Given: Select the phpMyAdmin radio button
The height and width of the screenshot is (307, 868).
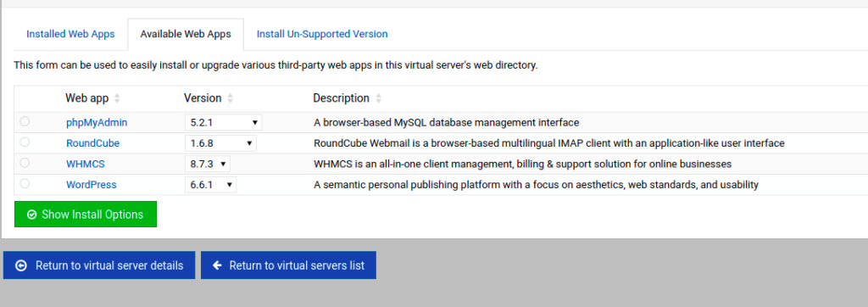Looking at the screenshot, I should click(x=25, y=121).
